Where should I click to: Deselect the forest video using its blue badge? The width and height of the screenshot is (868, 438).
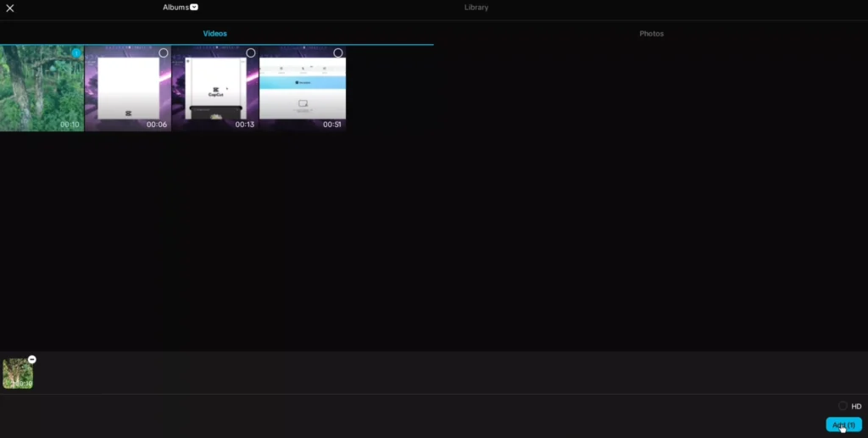click(x=76, y=53)
